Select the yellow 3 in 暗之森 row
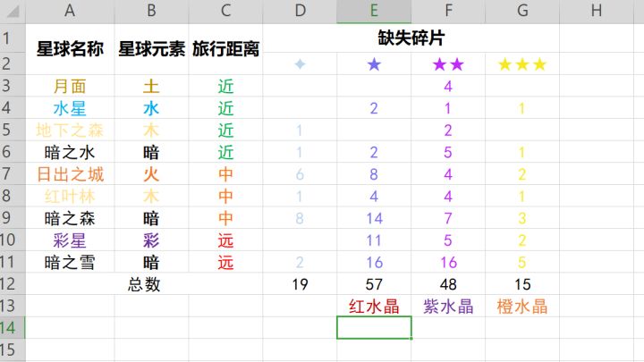Viewport: 644px width, 362px height. (x=522, y=218)
